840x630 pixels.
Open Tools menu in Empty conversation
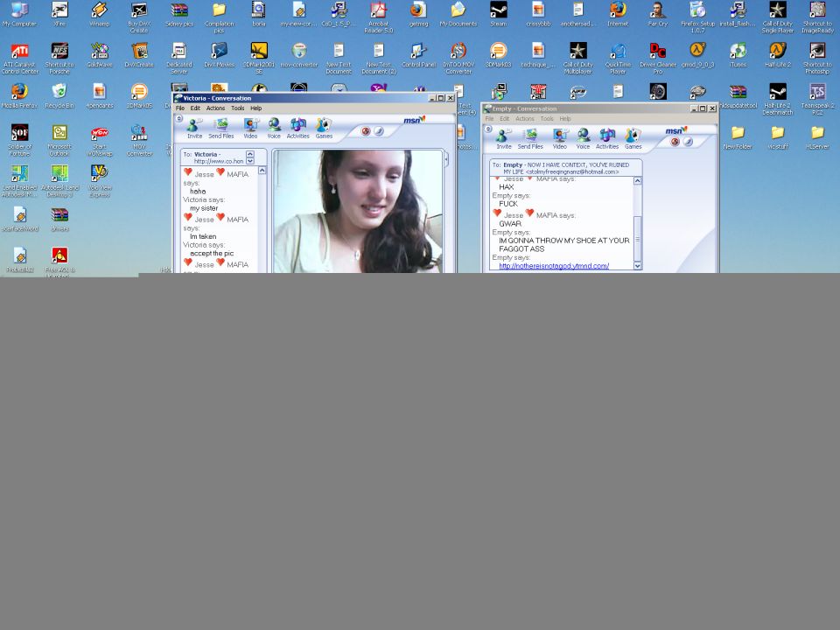point(546,119)
